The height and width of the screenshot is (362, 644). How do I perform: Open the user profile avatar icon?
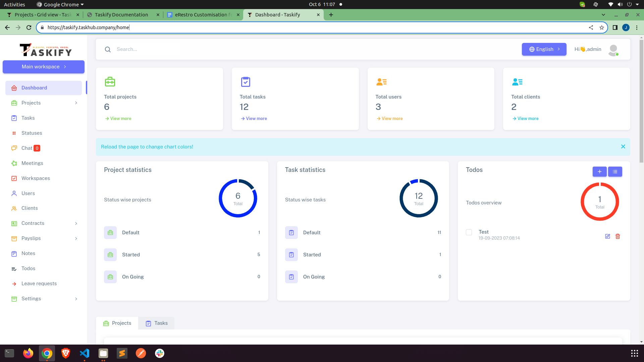[613, 50]
